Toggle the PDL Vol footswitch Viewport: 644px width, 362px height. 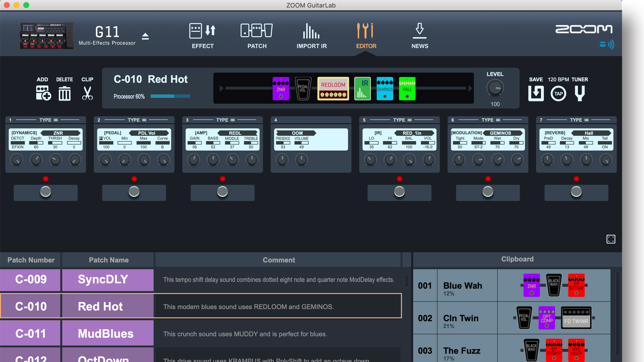[x=134, y=192]
